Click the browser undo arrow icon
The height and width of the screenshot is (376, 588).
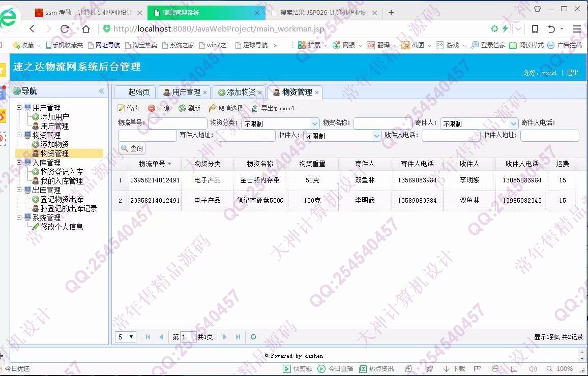pyautogui.click(x=551, y=29)
